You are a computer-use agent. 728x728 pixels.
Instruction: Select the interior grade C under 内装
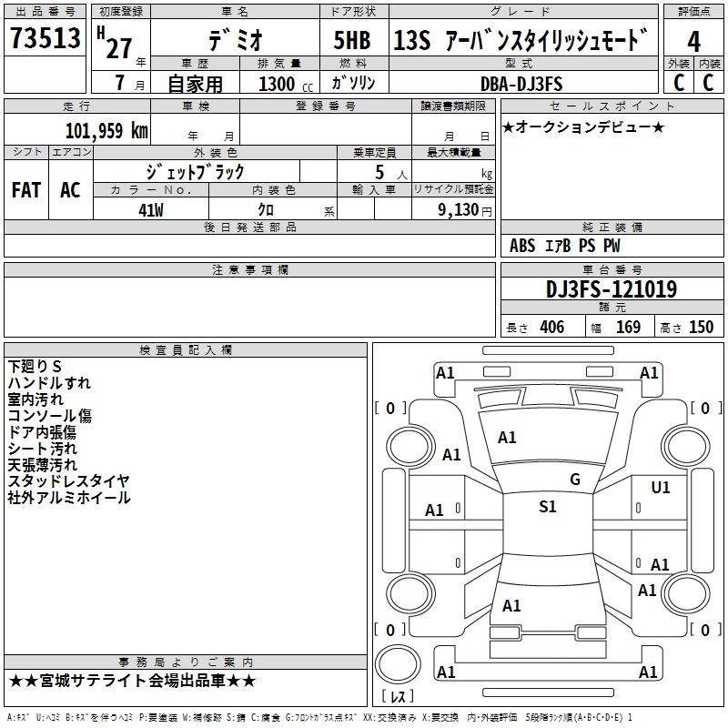click(x=708, y=83)
